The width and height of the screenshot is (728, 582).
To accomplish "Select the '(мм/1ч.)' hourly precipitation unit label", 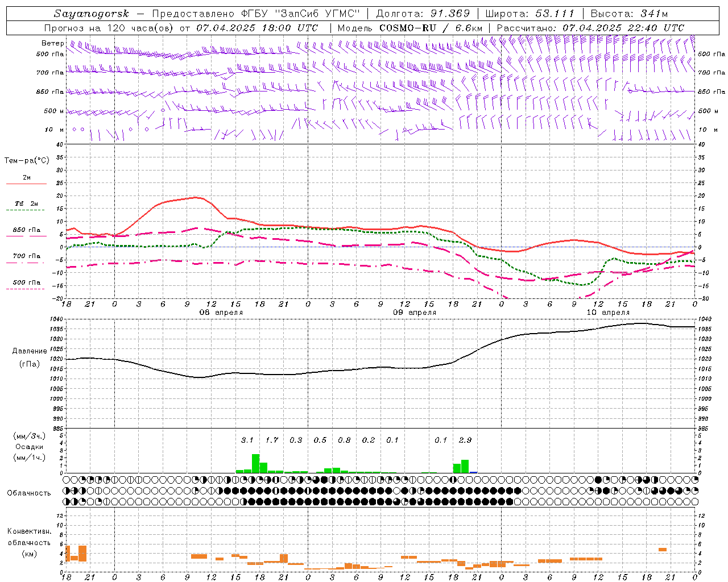I will pyautogui.click(x=30, y=458).
